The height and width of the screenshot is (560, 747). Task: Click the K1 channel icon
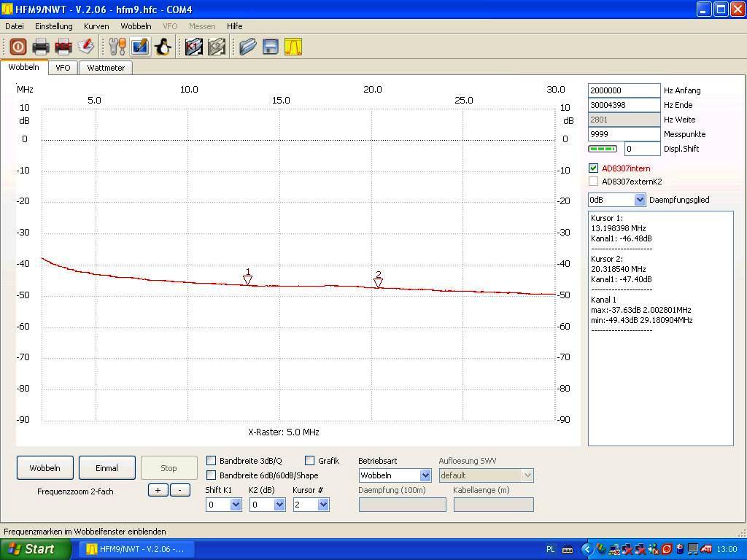[x=193, y=47]
